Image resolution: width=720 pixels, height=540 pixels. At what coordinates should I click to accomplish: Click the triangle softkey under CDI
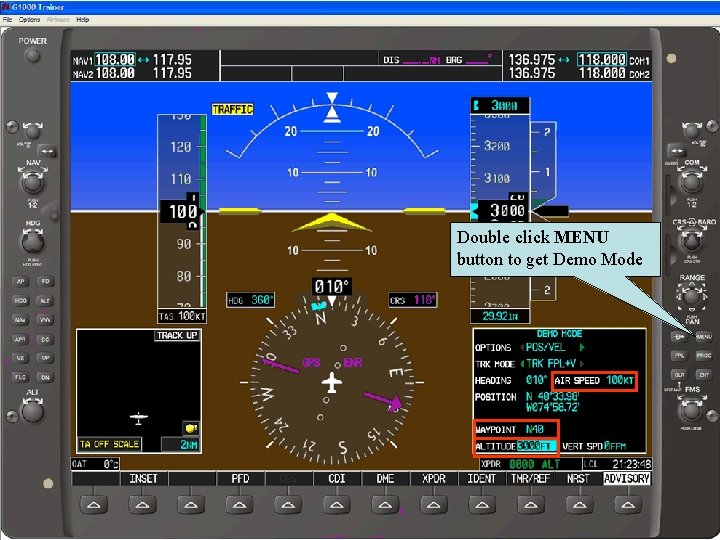tap(337, 505)
